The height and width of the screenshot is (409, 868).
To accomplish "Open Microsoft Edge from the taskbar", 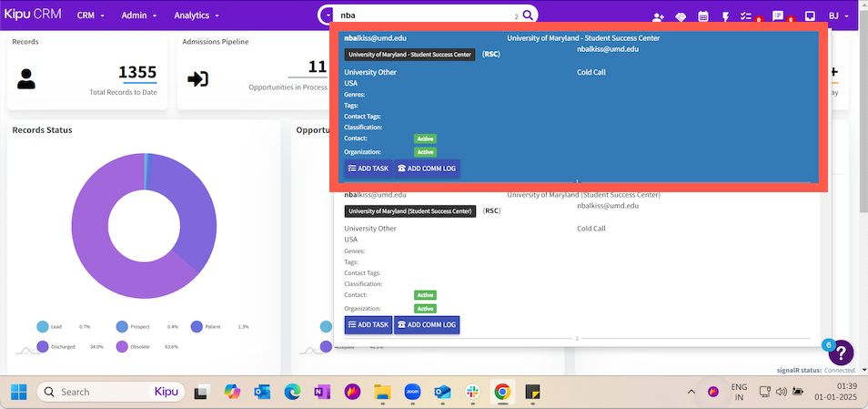I will 292,392.
